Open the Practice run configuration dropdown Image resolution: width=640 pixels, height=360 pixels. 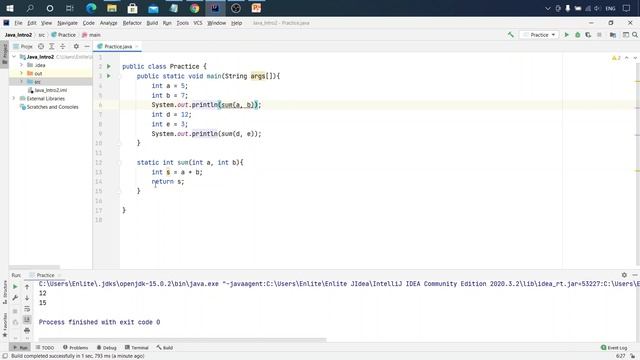pos(539,35)
